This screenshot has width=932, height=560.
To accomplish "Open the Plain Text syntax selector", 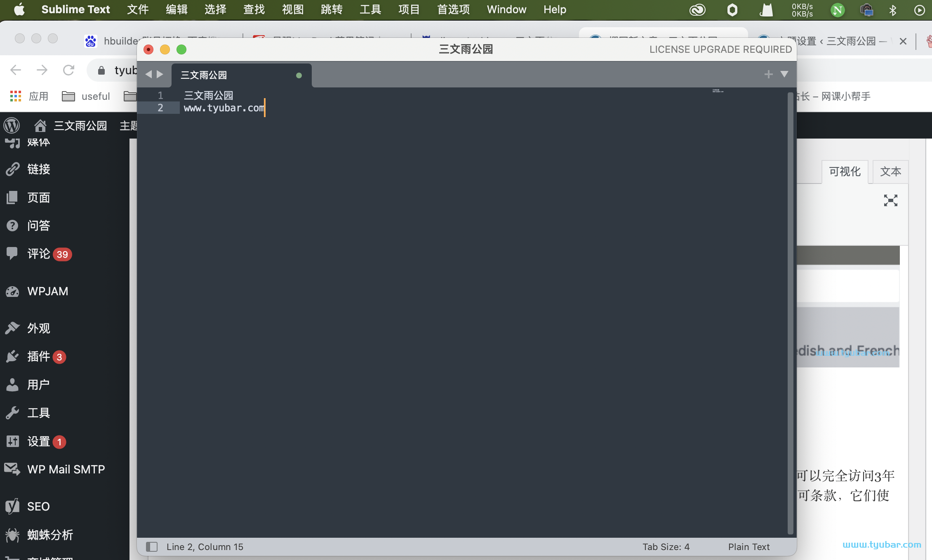I will (749, 547).
